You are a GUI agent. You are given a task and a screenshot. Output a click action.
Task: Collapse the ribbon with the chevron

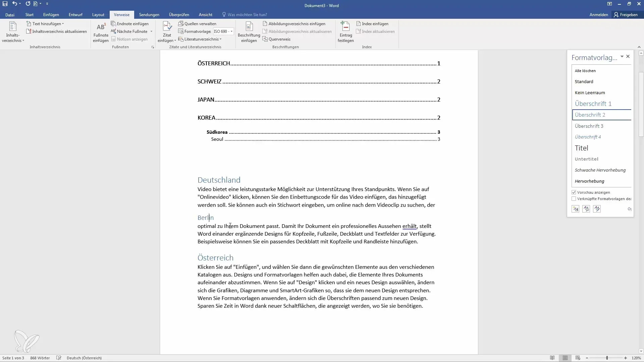[x=639, y=47]
